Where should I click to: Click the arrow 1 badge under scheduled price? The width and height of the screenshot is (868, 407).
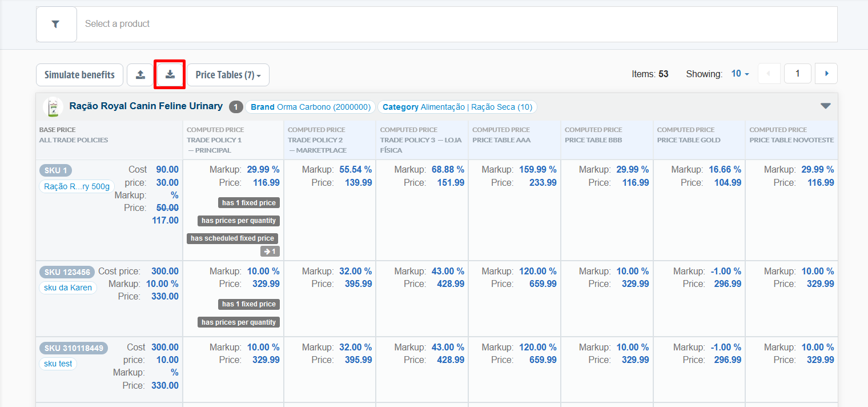(270, 252)
